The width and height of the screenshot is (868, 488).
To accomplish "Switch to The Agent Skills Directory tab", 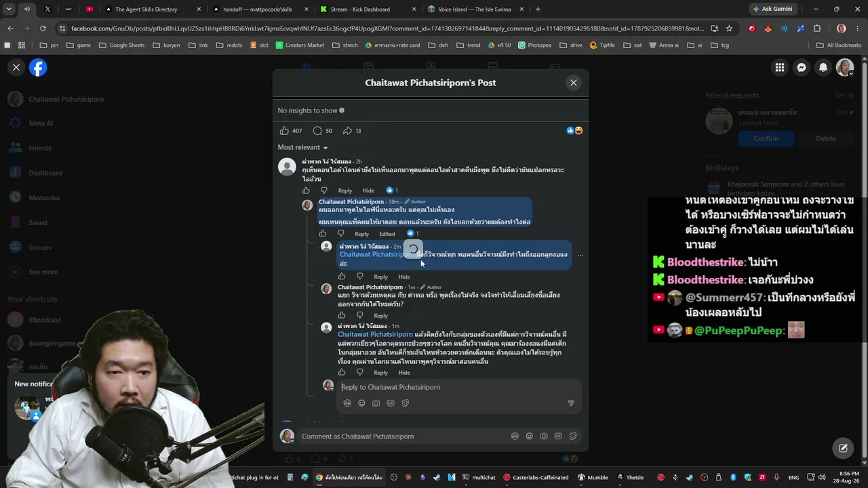I will [x=153, y=9].
